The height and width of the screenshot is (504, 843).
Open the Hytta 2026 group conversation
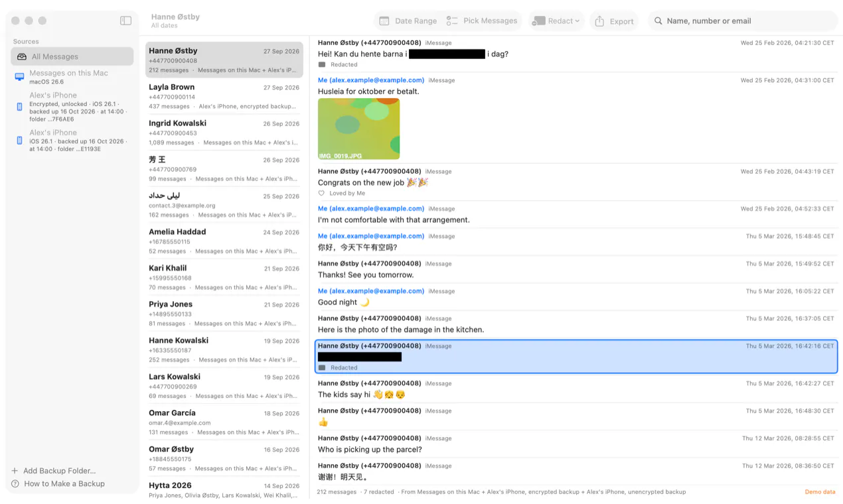pyautogui.click(x=224, y=489)
